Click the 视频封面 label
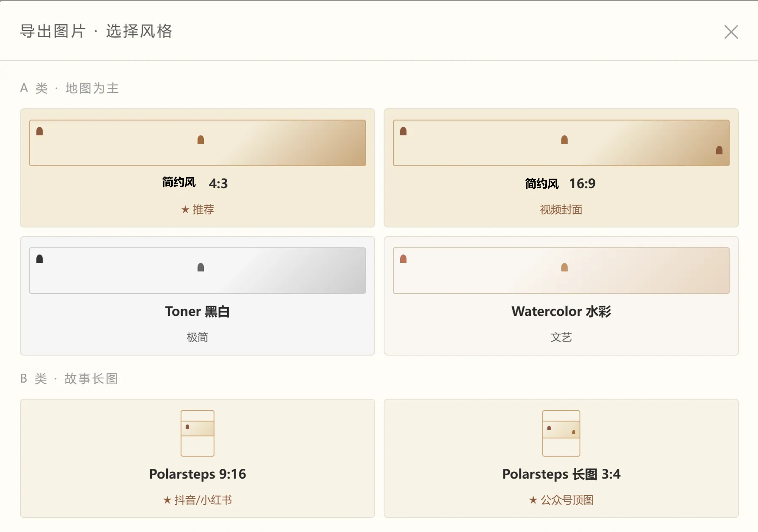The width and height of the screenshot is (758, 532). tap(561, 210)
